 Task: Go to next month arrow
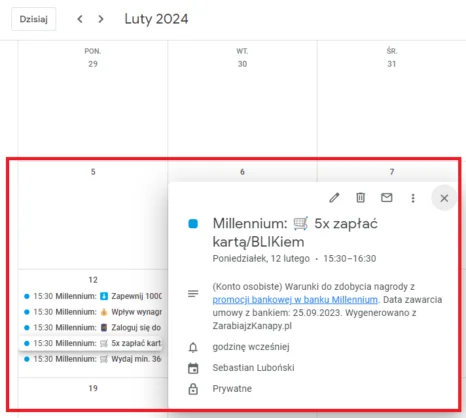[x=101, y=19]
